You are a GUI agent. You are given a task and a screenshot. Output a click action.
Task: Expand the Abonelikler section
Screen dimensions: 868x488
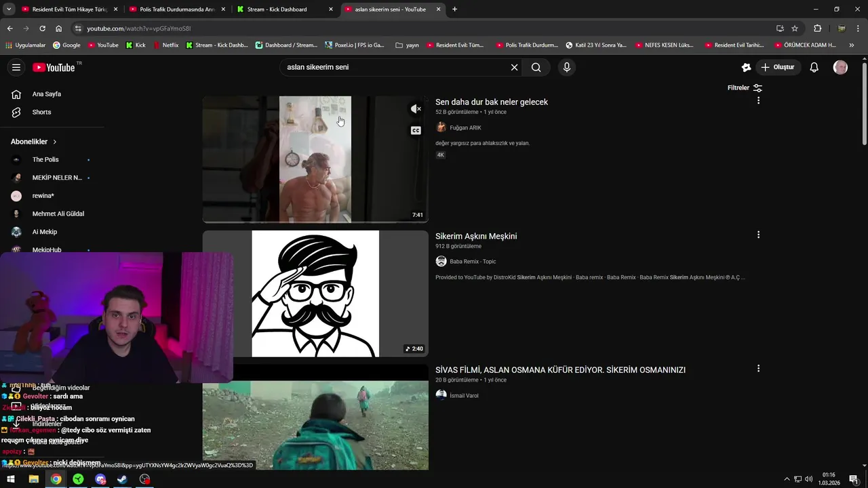pyautogui.click(x=34, y=142)
